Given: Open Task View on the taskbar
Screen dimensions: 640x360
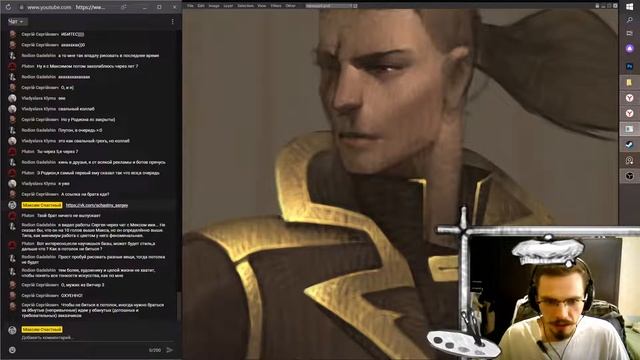Looking at the screenshot, I should click(629, 33).
